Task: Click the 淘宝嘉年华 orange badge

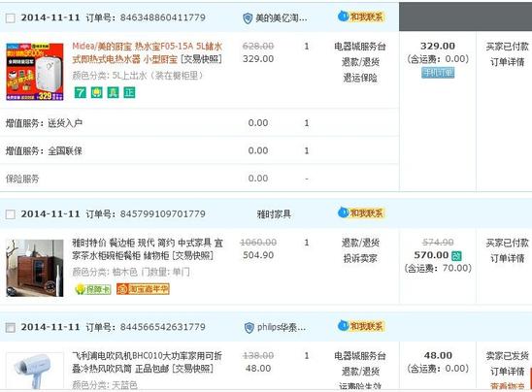Action: pyautogui.click(x=143, y=289)
